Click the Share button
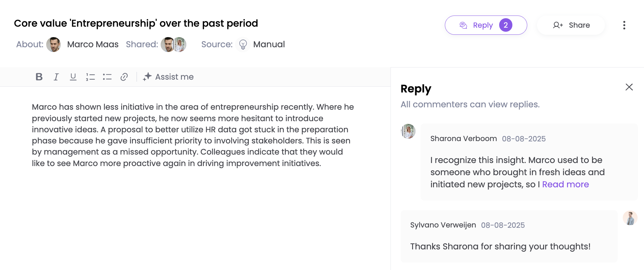Viewport: 644px width, 270px height. 571,25
